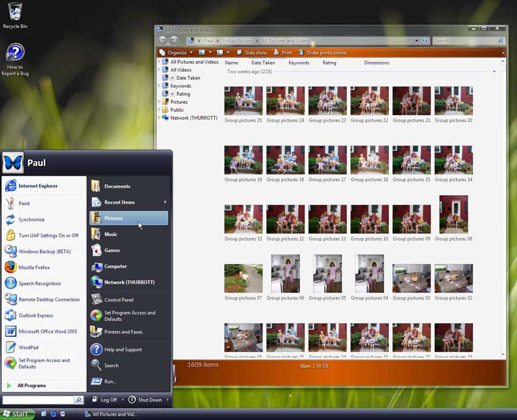The width and height of the screenshot is (517, 420).
Task: Open the Organize dropdown menu
Action: coord(176,53)
